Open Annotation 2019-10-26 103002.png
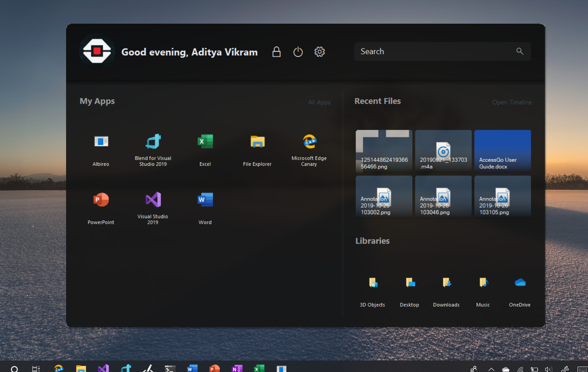The height and width of the screenshot is (372, 588). pyautogui.click(x=384, y=197)
